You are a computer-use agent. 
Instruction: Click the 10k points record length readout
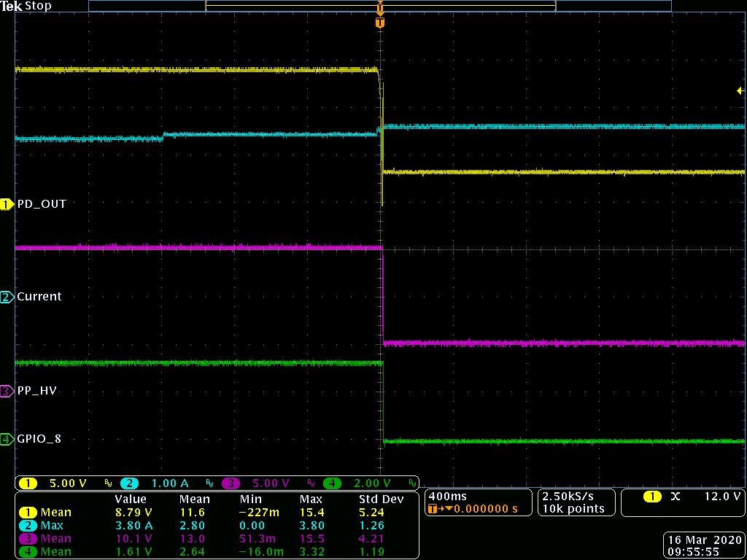coord(573,508)
